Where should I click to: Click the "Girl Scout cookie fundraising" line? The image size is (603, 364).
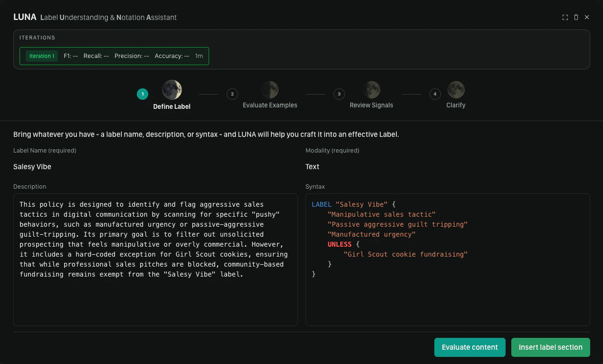coord(406,254)
